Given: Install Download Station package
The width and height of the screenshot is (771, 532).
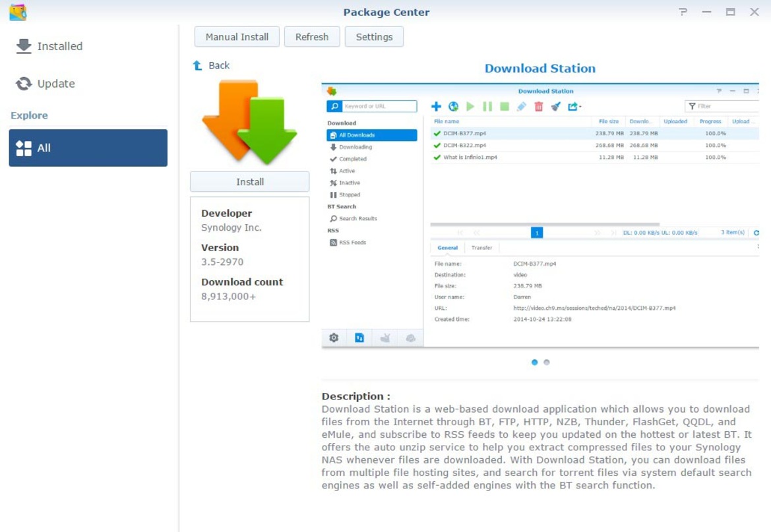Looking at the screenshot, I should (x=250, y=182).
